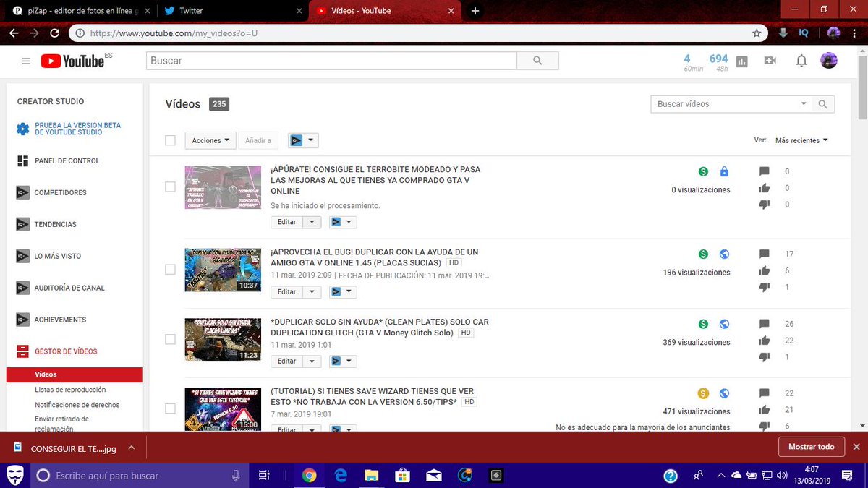This screenshot has height=488, width=868.
Task: Tick checkbox for APROVECHA EL BUG video
Action: 170,269
